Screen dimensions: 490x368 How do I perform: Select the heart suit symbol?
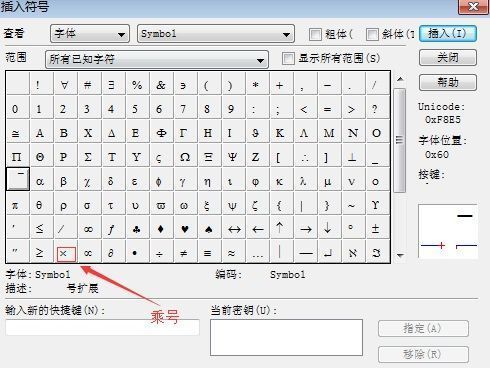tap(184, 229)
